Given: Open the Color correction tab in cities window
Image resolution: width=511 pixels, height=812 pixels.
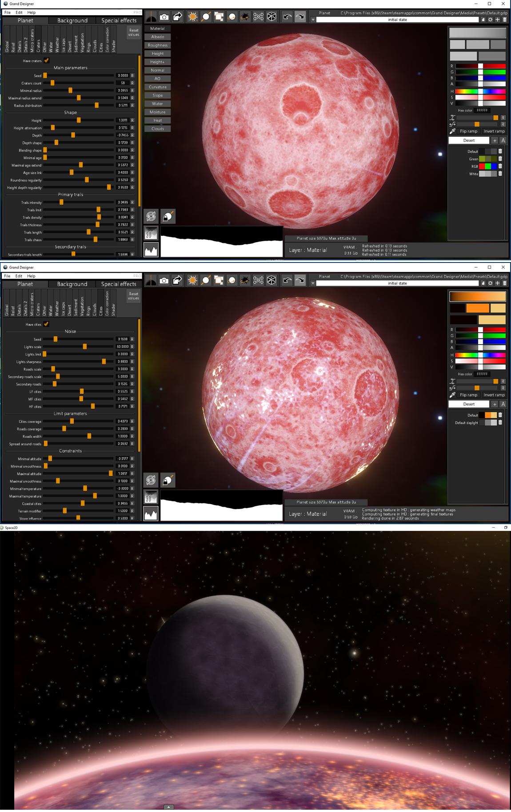Looking at the screenshot, I should click(107, 304).
